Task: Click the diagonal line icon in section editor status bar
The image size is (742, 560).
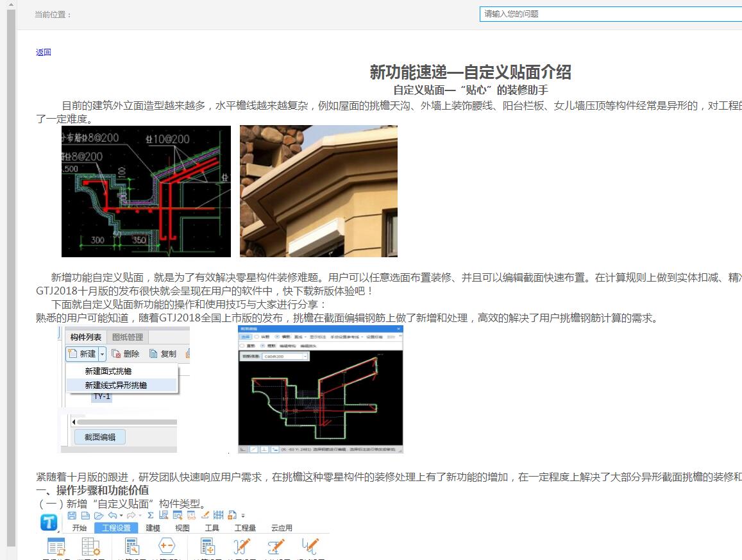Action: click(x=254, y=449)
